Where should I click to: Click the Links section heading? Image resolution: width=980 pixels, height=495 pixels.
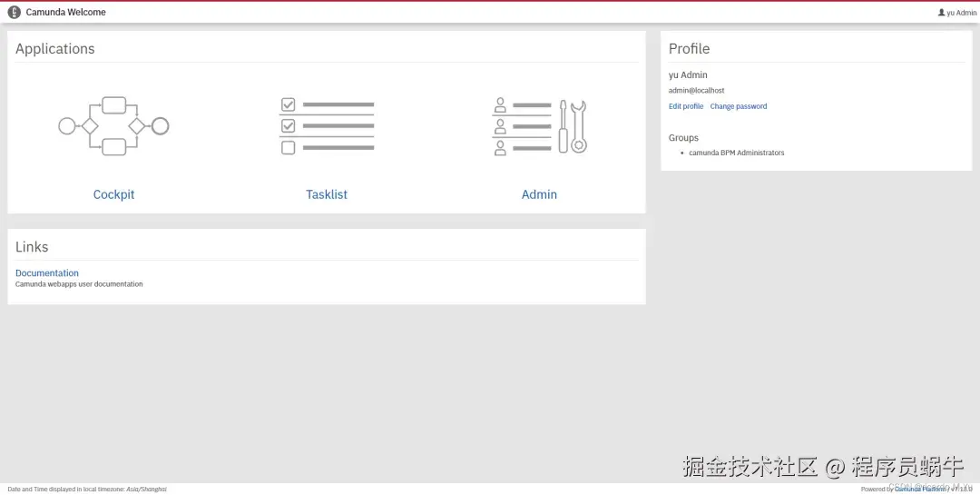tap(32, 246)
